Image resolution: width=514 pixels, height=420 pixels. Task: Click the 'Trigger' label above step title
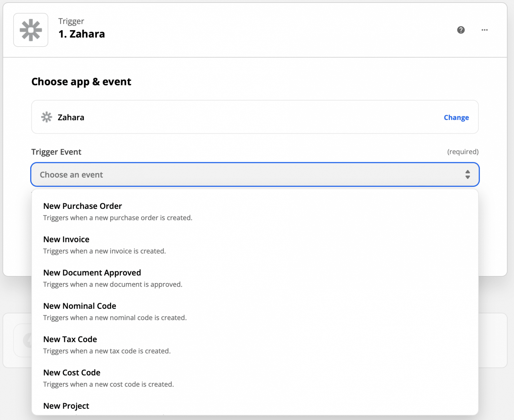click(71, 21)
